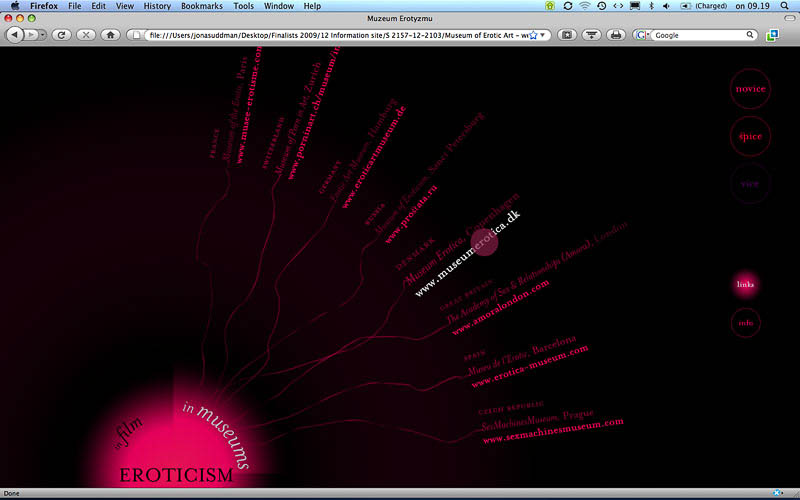The width and height of the screenshot is (800, 500).
Task: Click inside the Google search box
Action: pyautogui.click(x=698, y=35)
